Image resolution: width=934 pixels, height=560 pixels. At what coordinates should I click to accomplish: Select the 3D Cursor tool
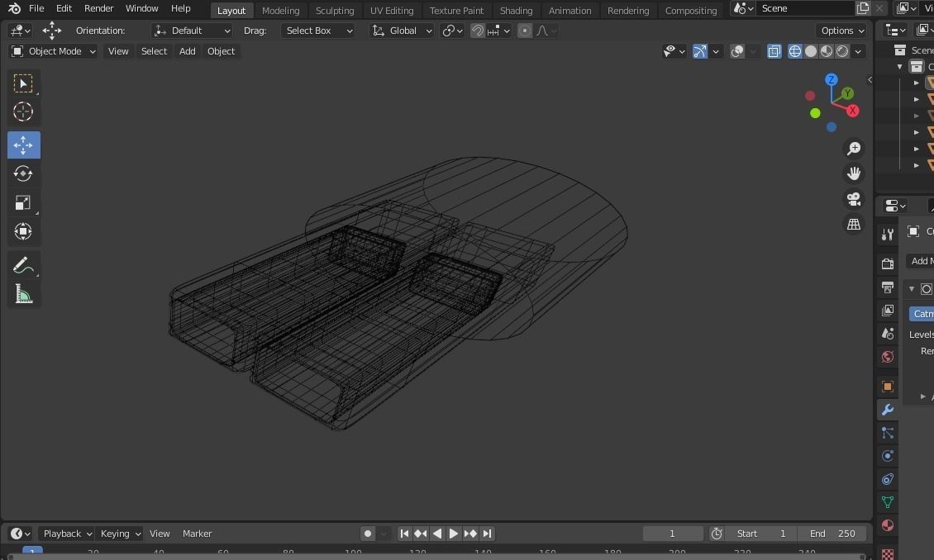(x=23, y=112)
